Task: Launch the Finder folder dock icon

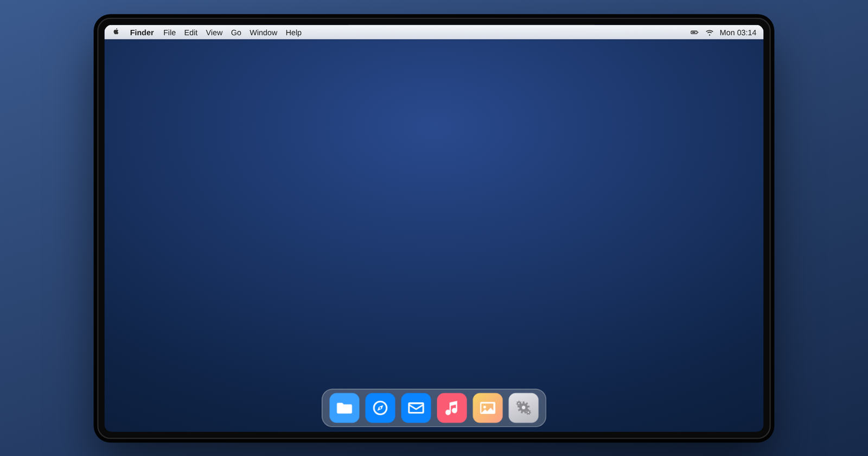Action: tap(344, 408)
